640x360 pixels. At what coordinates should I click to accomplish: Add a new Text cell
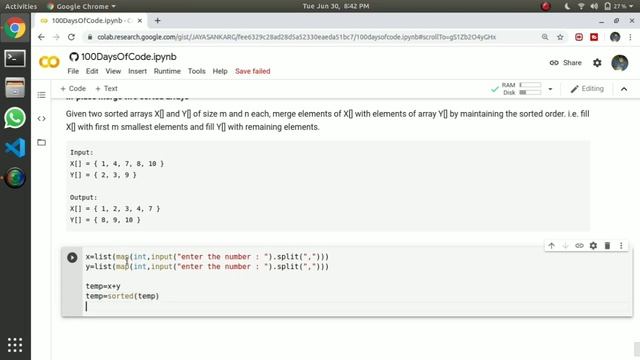(106, 89)
